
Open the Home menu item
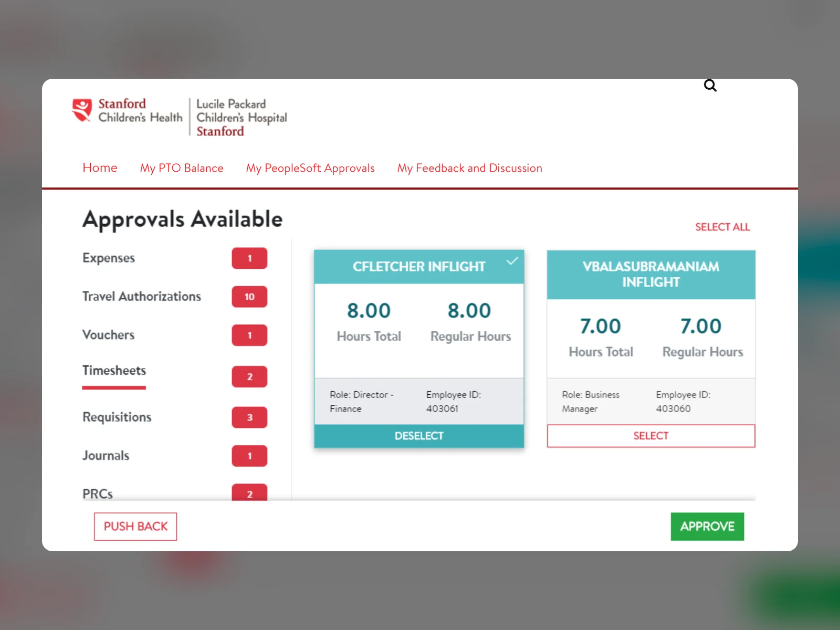(x=100, y=168)
